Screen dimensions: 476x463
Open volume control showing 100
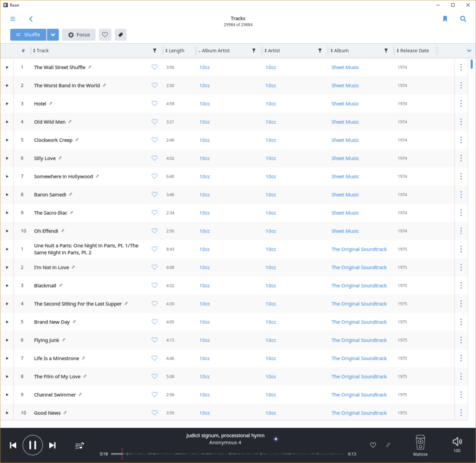(457, 444)
